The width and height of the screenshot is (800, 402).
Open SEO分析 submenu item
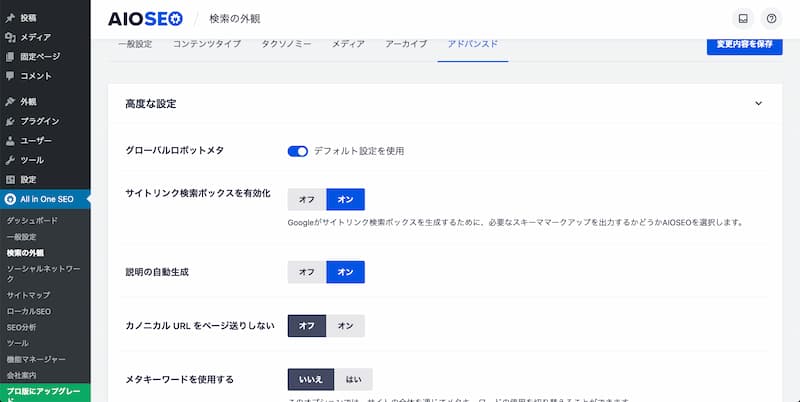[x=21, y=328]
